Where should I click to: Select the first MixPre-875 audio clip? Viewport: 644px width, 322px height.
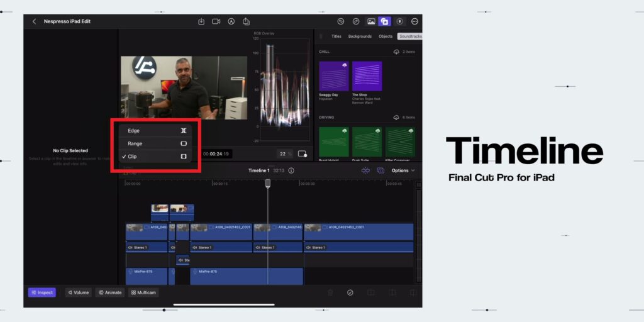tap(147, 277)
